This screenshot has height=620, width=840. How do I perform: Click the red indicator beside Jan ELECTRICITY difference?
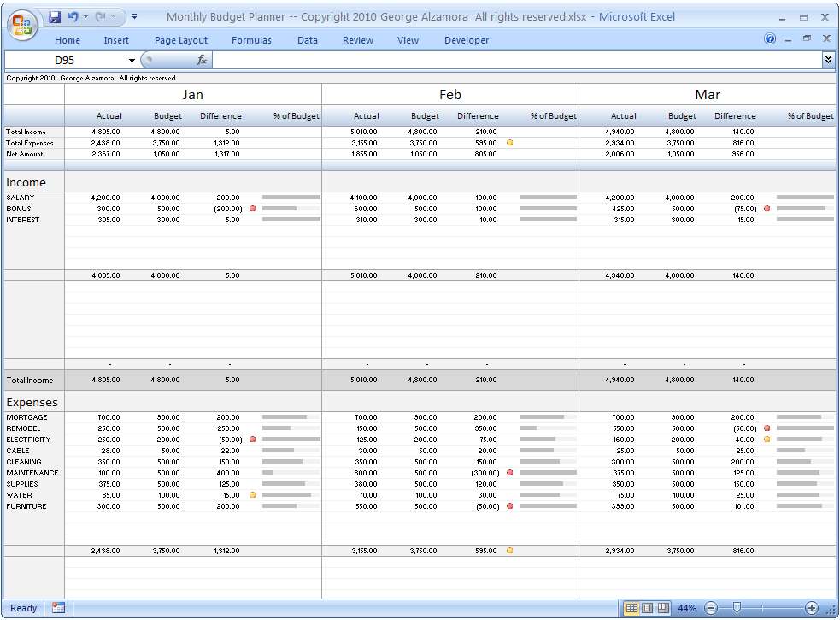252,440
